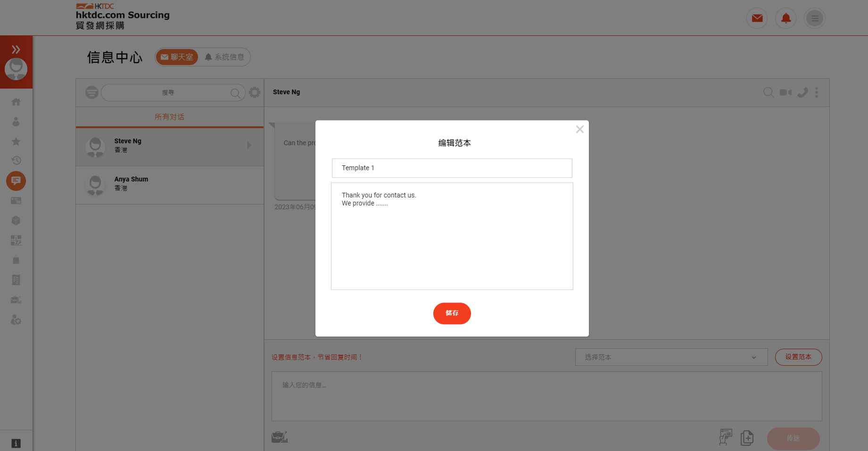Open the mail envelope icon in header
The image size is (868, 451).
click(x=757, y=18)
